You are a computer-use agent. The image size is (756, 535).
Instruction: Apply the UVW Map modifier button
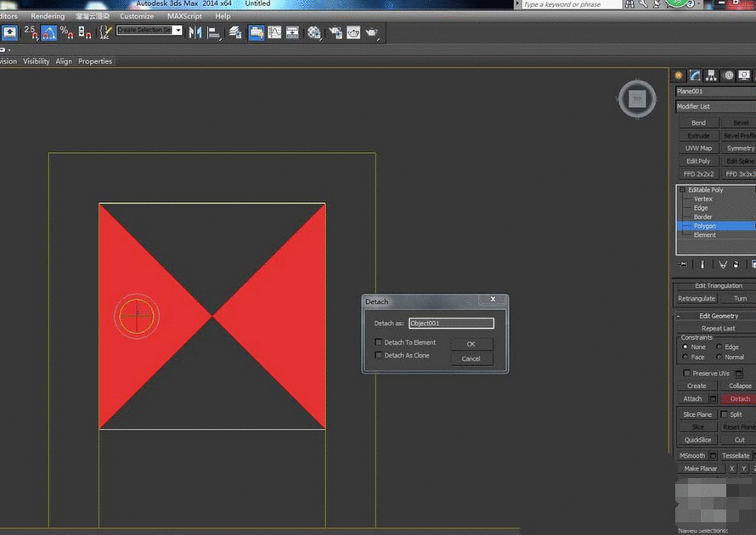pos(698,148)
